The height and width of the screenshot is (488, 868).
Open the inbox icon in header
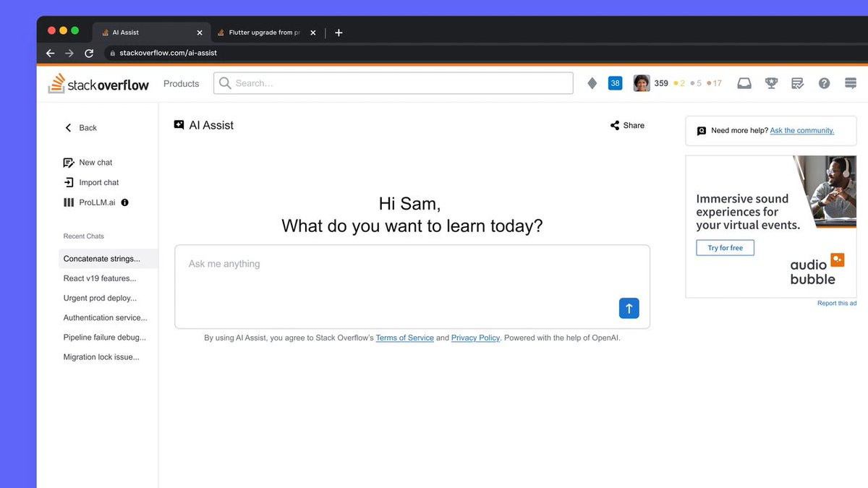point(744,83)
